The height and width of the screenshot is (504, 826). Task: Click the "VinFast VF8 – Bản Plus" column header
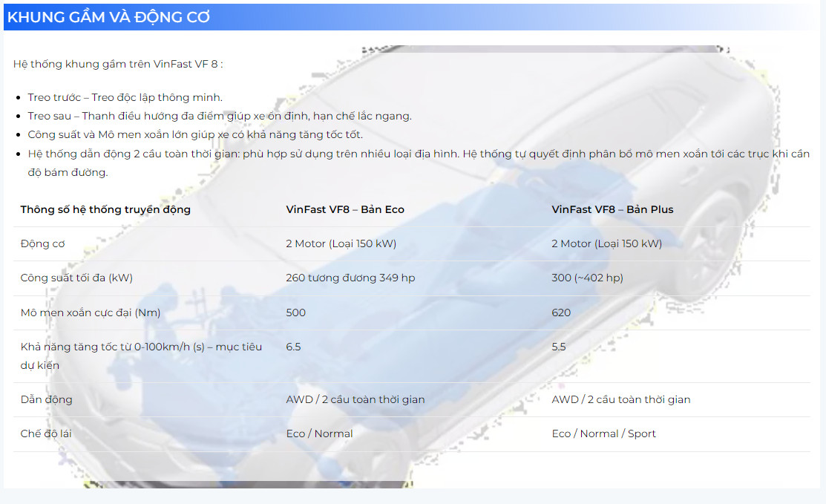(x=612, y=209)
